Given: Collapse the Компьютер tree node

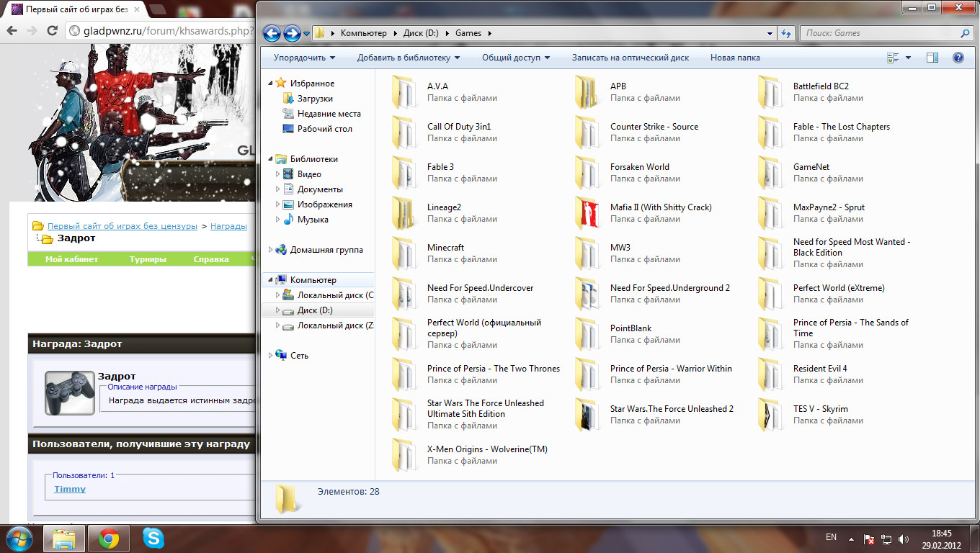Looking at the screenshot, I should [x=271, y=280].
